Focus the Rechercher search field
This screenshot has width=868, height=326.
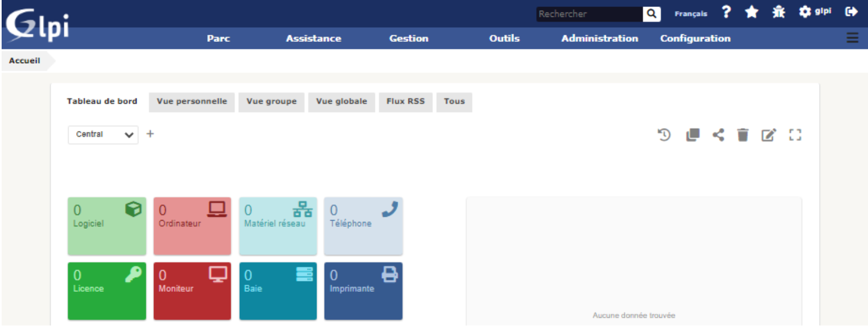590,14
